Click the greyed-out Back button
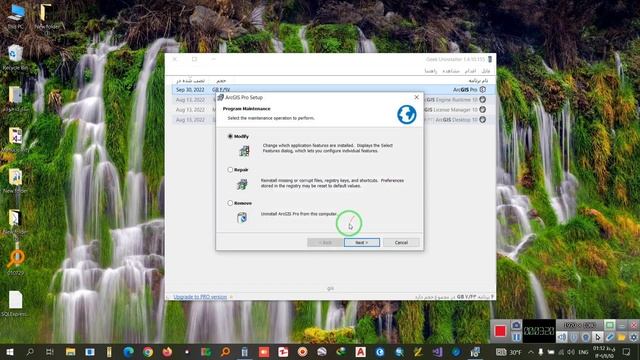The height and width of the screenshot is (360, 640). [325, 242]
